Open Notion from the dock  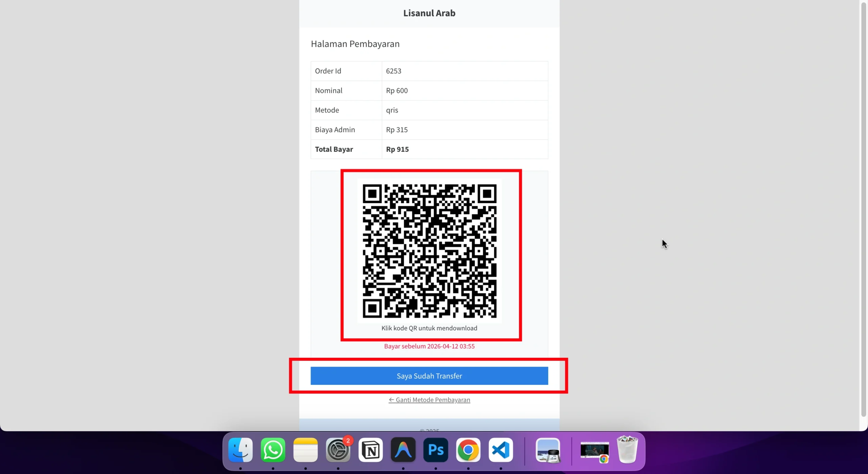[x=371, y=450]
